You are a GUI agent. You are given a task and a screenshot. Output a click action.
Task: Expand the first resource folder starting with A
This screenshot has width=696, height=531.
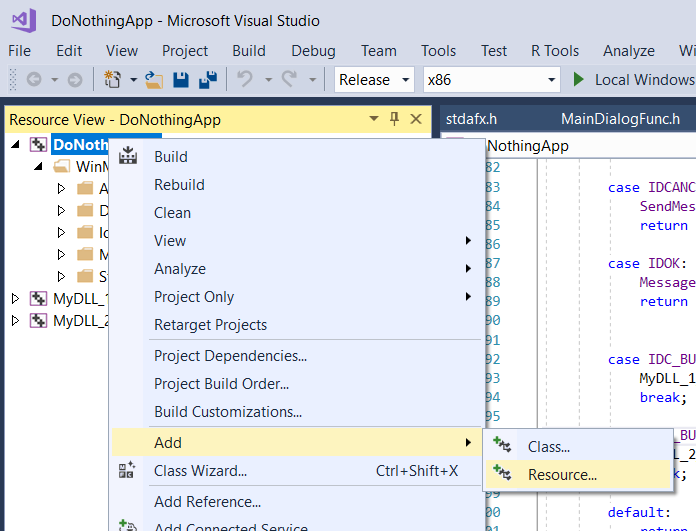tap(61, 189)
